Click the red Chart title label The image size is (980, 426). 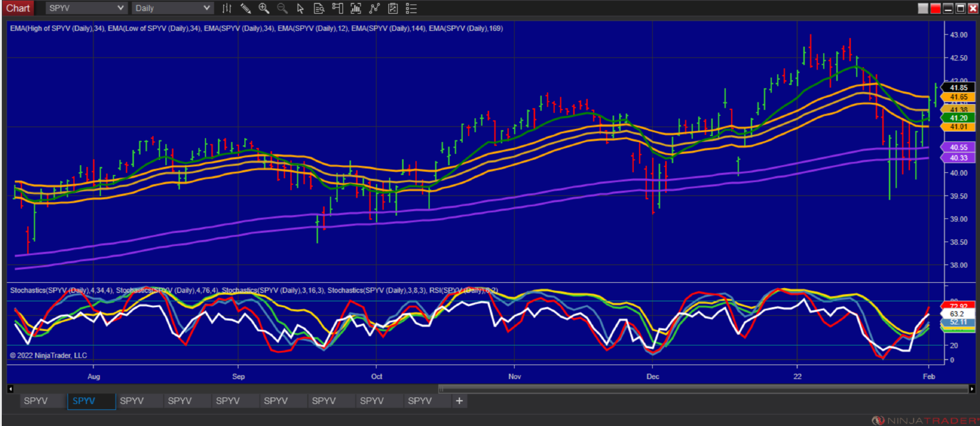(x=18, y=8)
